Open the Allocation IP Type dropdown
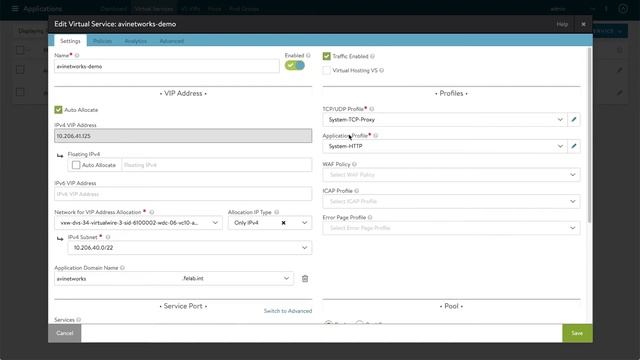This screenshot has width=640, height=360. pos(304,223)
